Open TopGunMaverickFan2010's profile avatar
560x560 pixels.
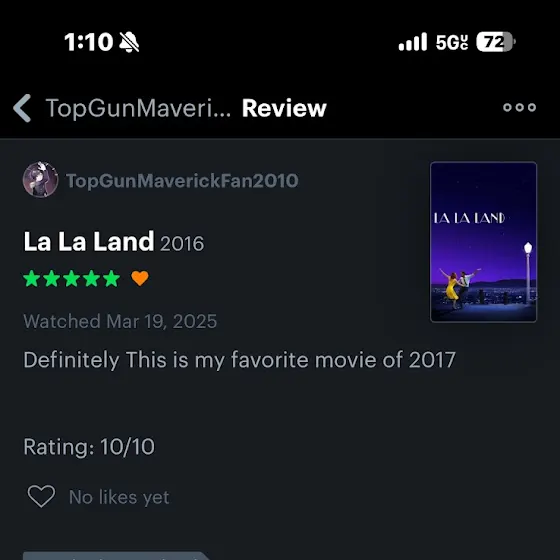[40, 180]
